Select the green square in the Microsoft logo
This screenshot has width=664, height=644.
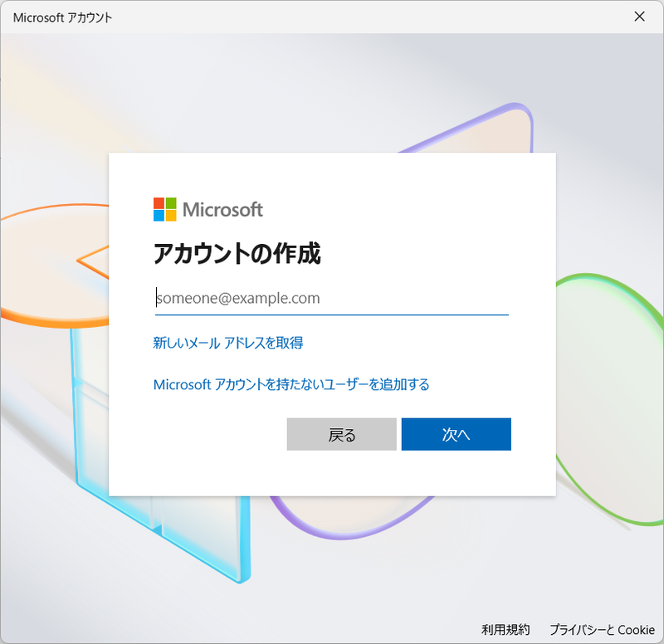tap(171, 203)
